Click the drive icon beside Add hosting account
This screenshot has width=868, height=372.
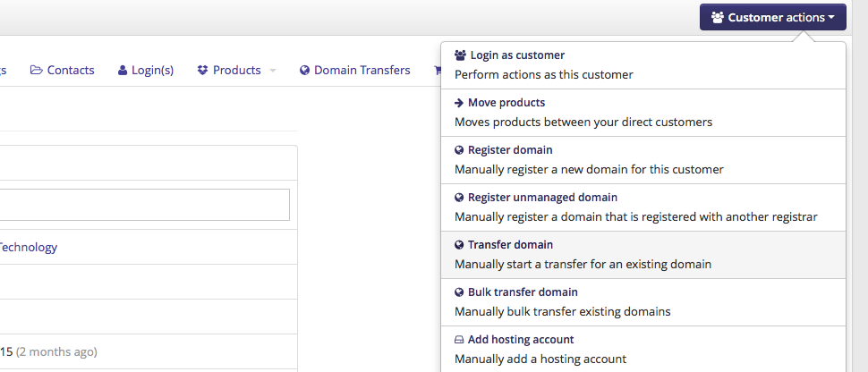pos(459,340)
